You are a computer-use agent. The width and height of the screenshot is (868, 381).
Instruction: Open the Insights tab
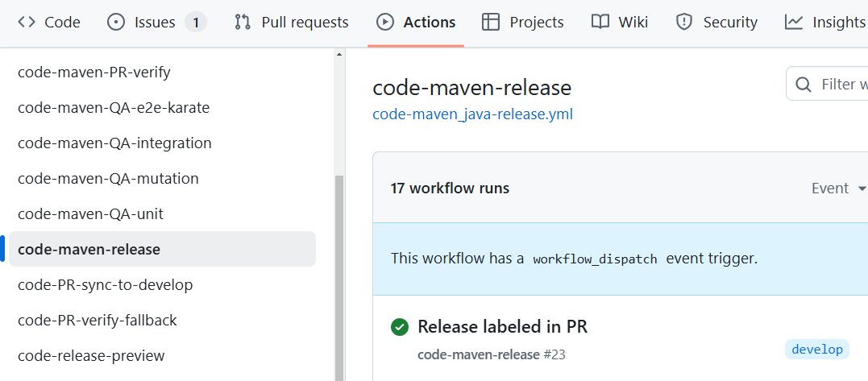click(824, 22)
